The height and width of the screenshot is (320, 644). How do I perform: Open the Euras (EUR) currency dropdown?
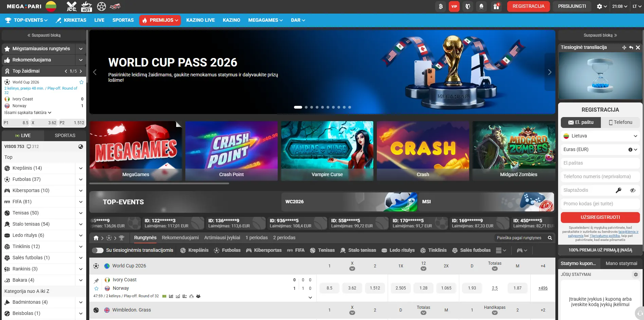click(600, 150)
